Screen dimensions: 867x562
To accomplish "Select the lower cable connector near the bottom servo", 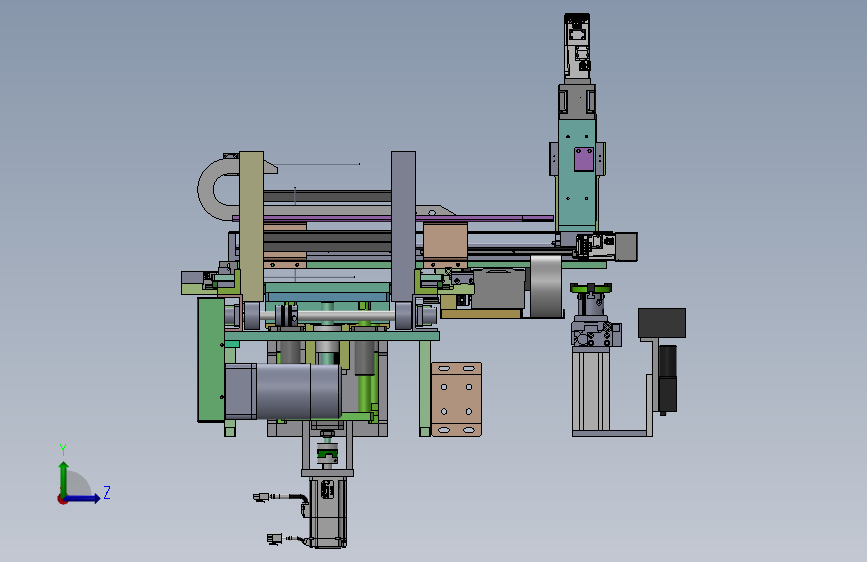I will pos(274,539).
